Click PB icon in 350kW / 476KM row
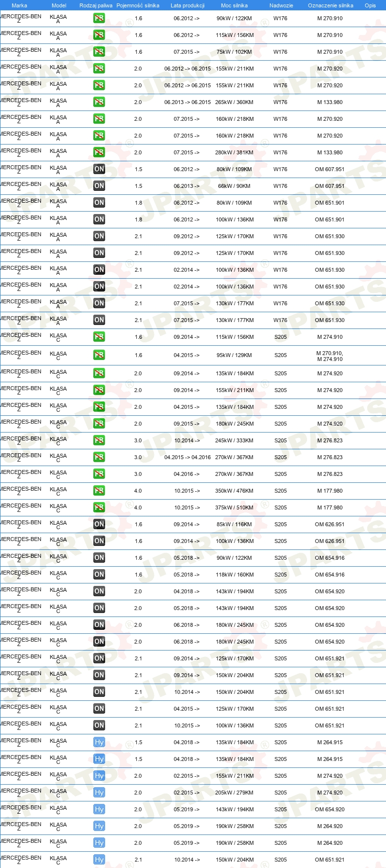 [99, 491]
